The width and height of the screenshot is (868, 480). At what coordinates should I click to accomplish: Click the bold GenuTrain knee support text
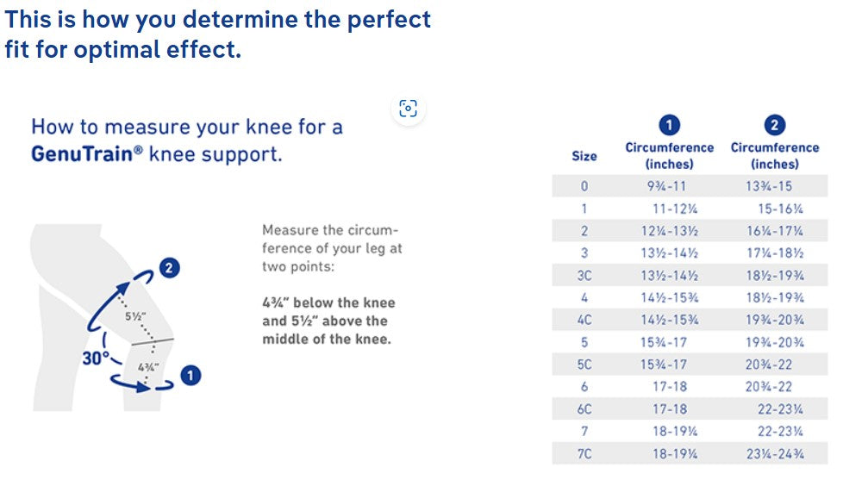pyautogui.click(x=156, y=155)
